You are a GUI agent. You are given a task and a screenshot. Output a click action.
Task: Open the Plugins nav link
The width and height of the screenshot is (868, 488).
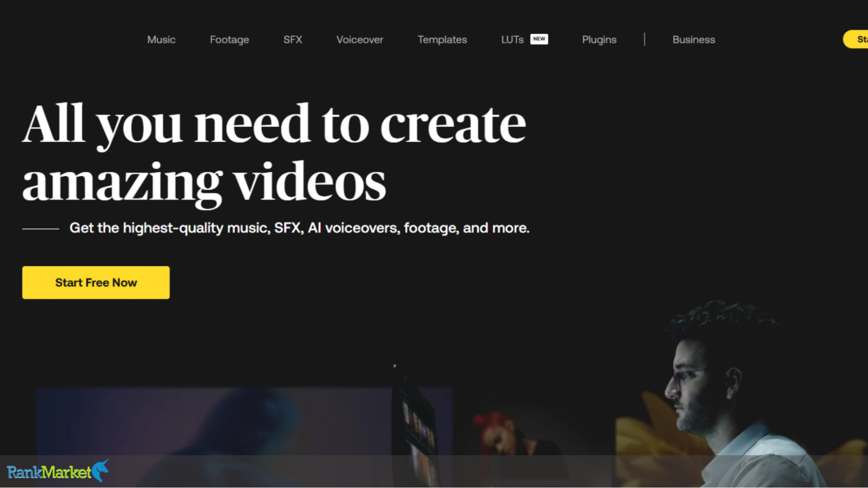pos(599,39)
